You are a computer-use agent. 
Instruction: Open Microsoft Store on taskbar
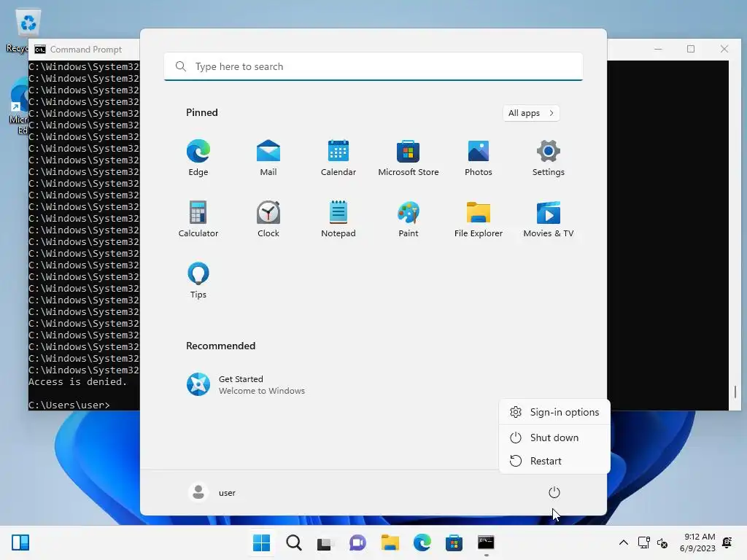coord(454,542)
